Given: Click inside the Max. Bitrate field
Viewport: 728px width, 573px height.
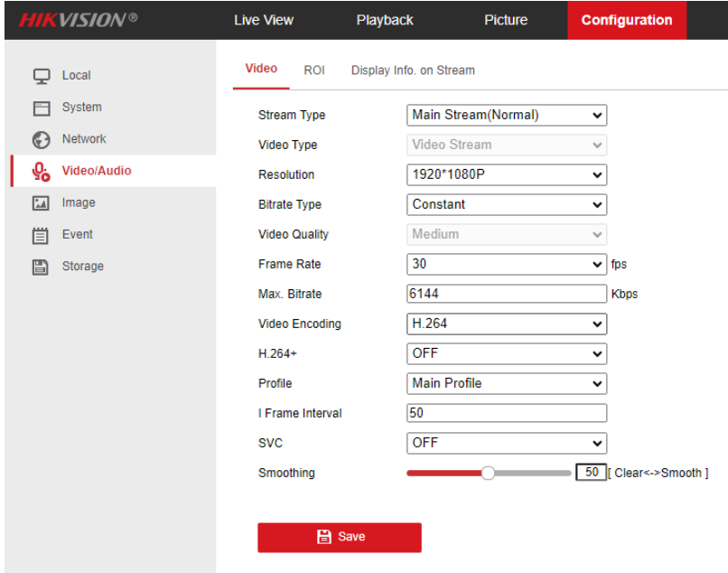Looking at the screenshot, I should point(506,293).
